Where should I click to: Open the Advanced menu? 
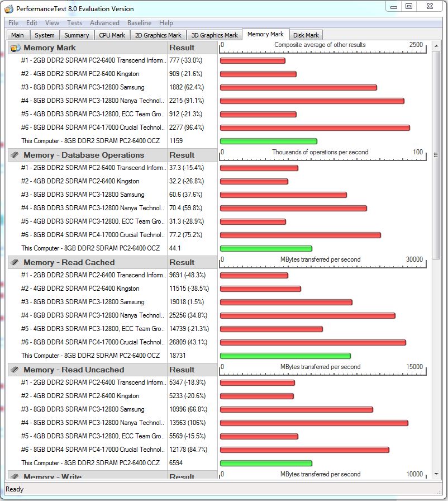click(x=104, y=23)
